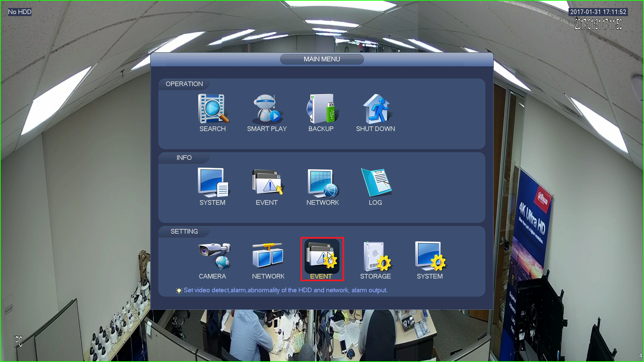This screenshot has height=362, width=644.
Task: Click the OPERATION section header
Action: click(x=184, y=84)
